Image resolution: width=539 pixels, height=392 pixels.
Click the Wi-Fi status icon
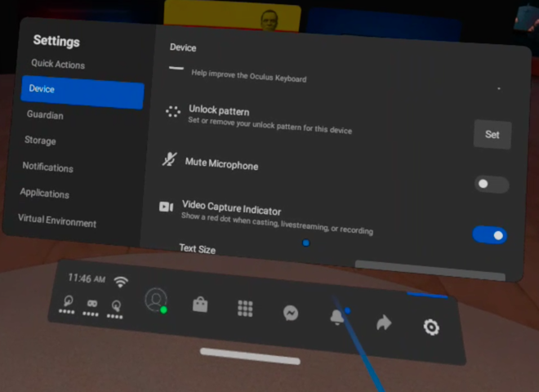tap(121, 283)
